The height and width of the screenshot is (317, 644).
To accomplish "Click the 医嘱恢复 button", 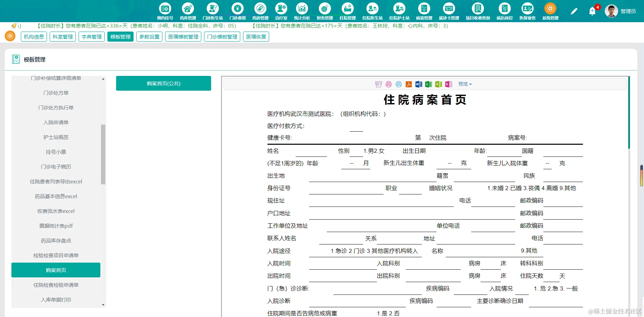I will click(256, 37).
